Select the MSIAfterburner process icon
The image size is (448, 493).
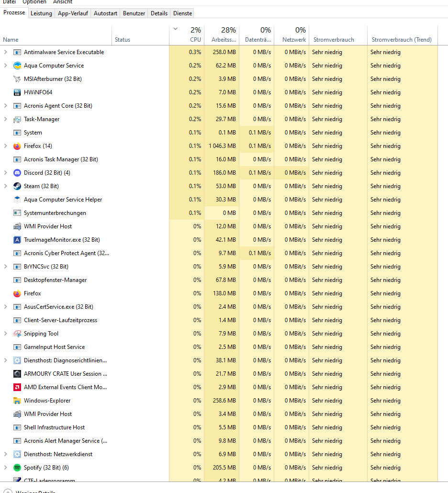pyautogui.click(x=17, y=79)
